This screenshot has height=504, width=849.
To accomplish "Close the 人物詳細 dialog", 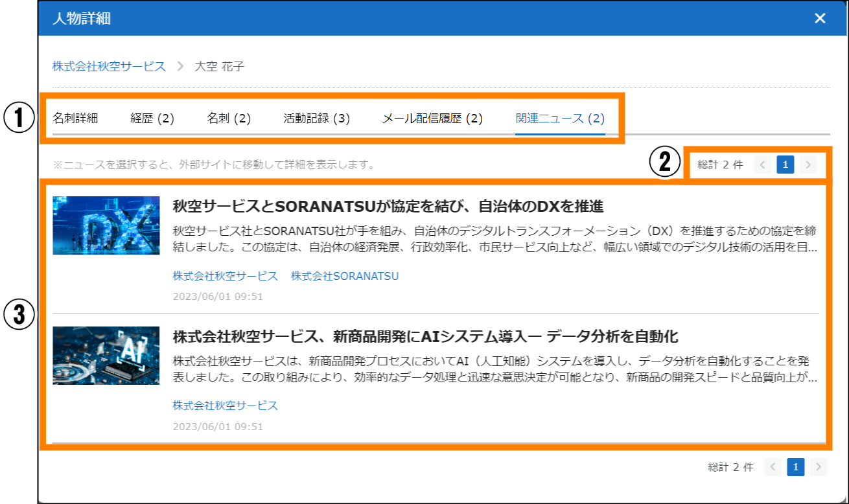I will 820,18.
